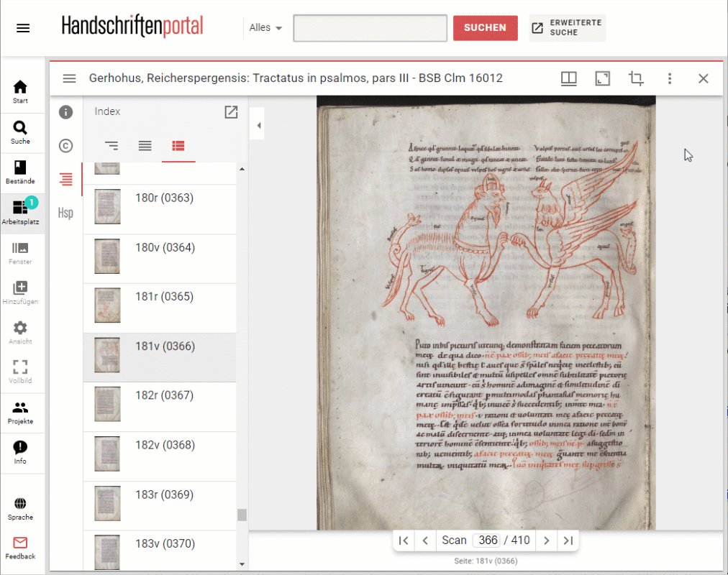The width and height of the screenshot is (728, 575).
Task: Click the Handschriftenportal logo
Action: click(x=132, y=26)
